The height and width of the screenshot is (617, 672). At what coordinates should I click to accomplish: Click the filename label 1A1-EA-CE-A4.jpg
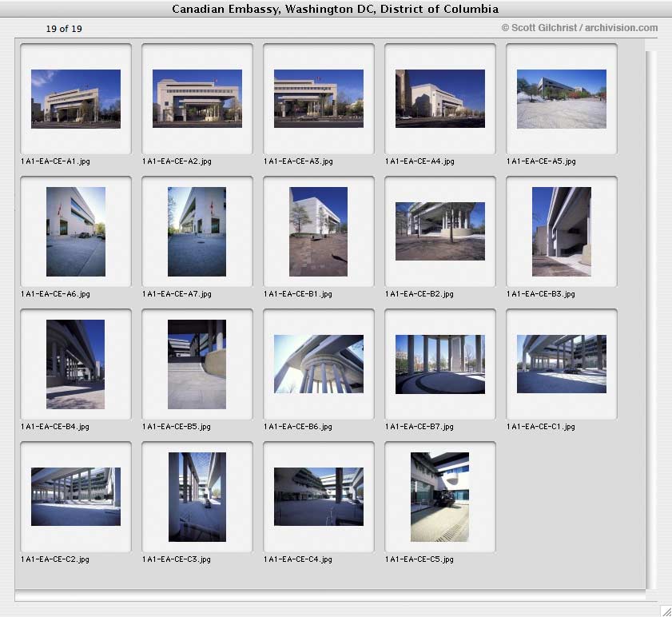pos(420,161)
